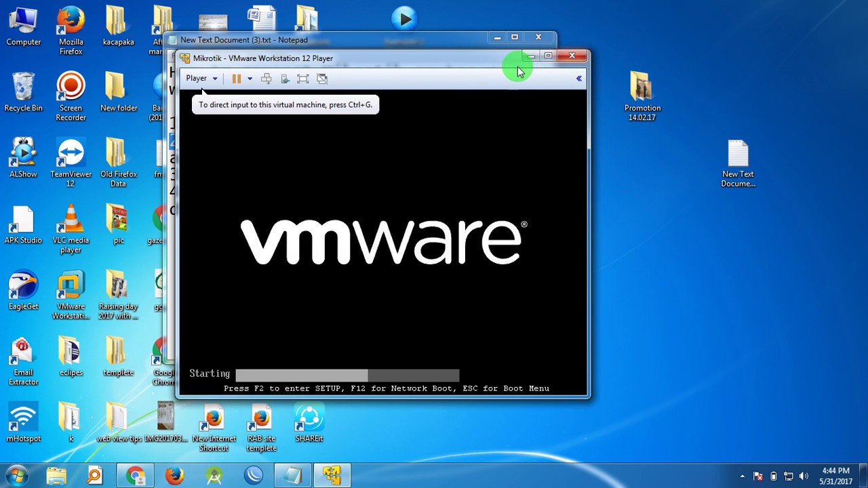
Task: Click the removable devices toolbar icon
Action: [x=285, y=79]
